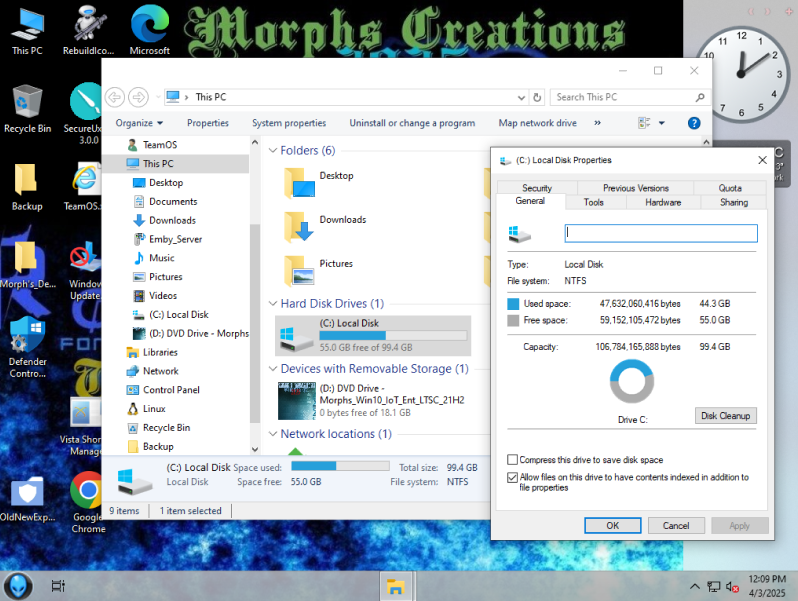This screenshot has width=798, height=601.
Task: Uncheck Allow files to be indexed
Action: click(x=512, y=477)
